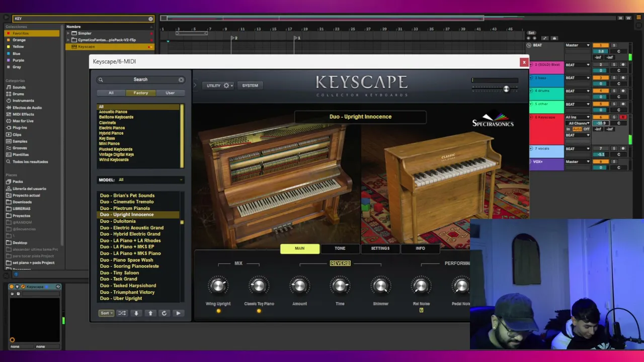This screenshot has width=644, height=362.
Task: Click Reverb Shimmer knob
Action: pos(380,286)
